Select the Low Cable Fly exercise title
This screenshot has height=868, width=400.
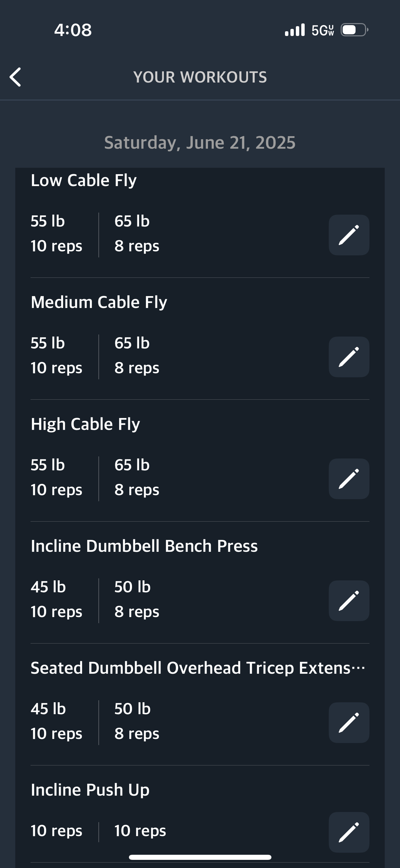coord(83,180)
